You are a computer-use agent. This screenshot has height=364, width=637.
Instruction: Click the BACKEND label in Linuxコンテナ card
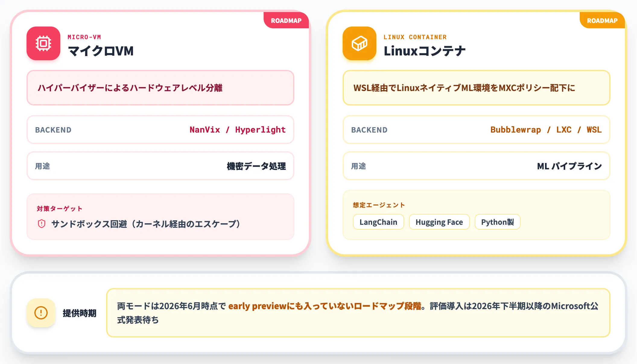pyautogui.click(x=369, y=130)
